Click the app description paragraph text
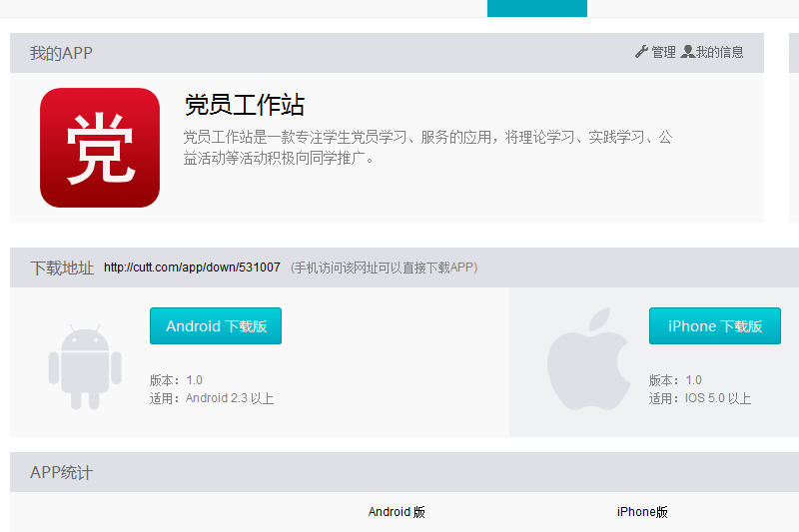 pos(427,147)
